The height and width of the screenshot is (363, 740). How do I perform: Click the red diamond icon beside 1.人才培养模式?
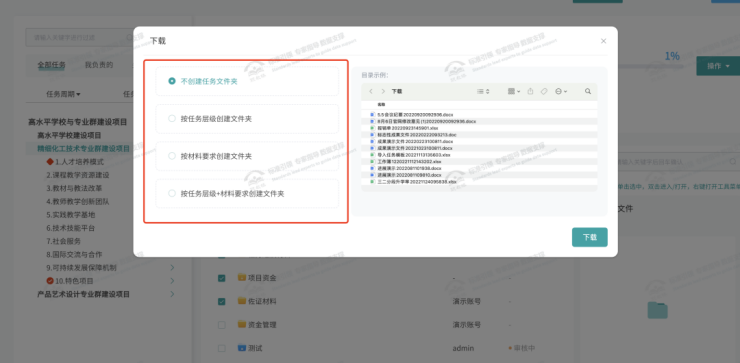[x=50, y=161]
